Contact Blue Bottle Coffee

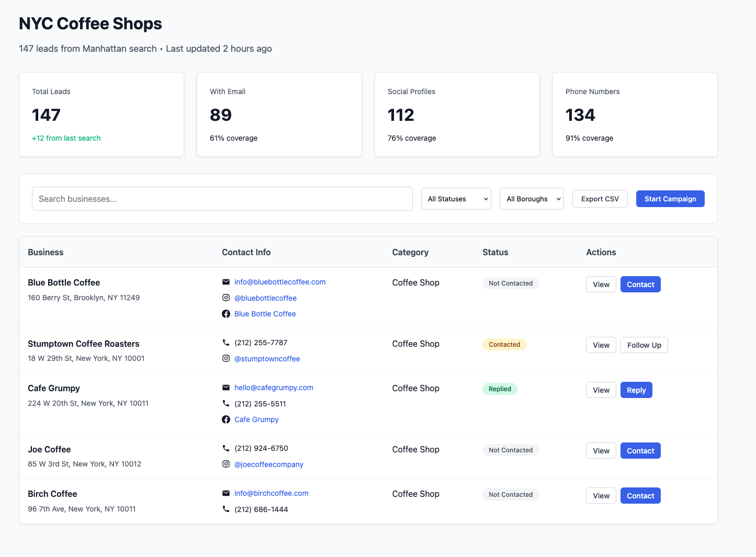coord(640,285)
